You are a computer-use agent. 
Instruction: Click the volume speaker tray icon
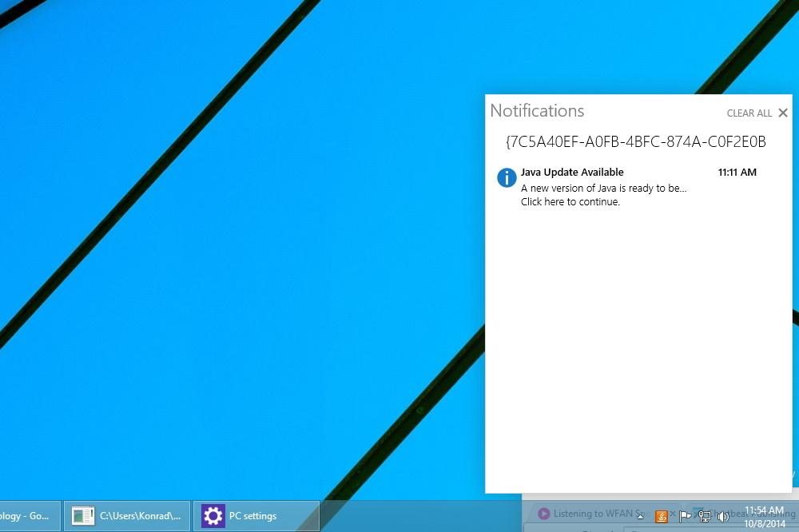722,517
